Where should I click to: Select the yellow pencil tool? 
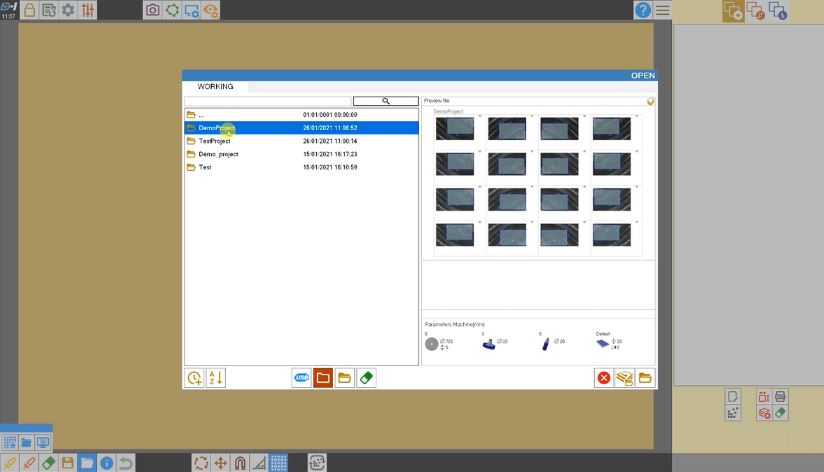coord(9,463)
